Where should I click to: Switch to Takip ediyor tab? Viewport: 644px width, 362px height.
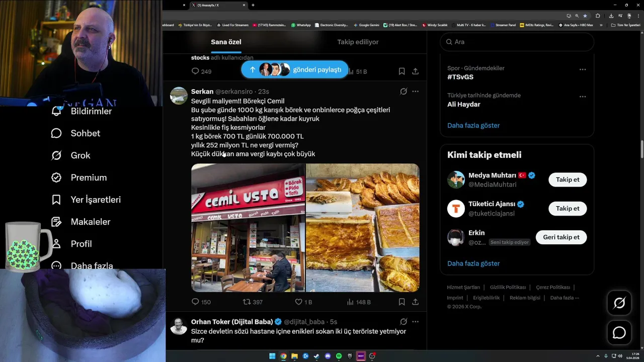pyautogui.click(x=358, y=42)
